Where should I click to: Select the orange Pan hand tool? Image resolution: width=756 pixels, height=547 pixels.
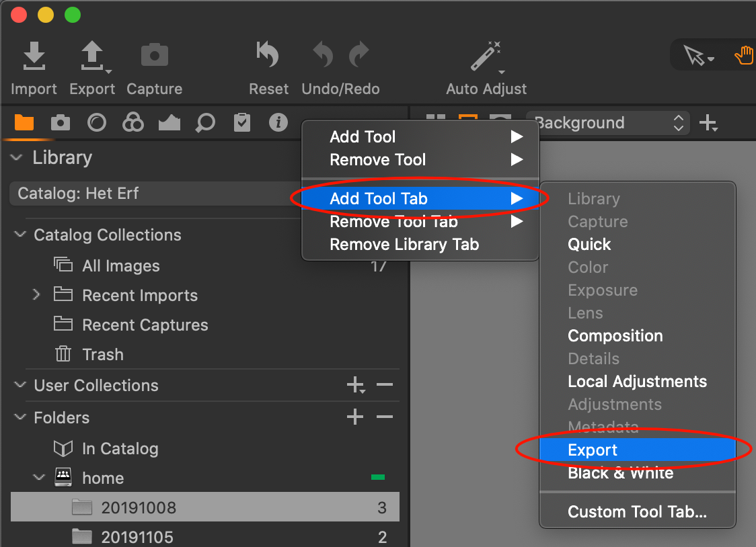coord(745,55)
